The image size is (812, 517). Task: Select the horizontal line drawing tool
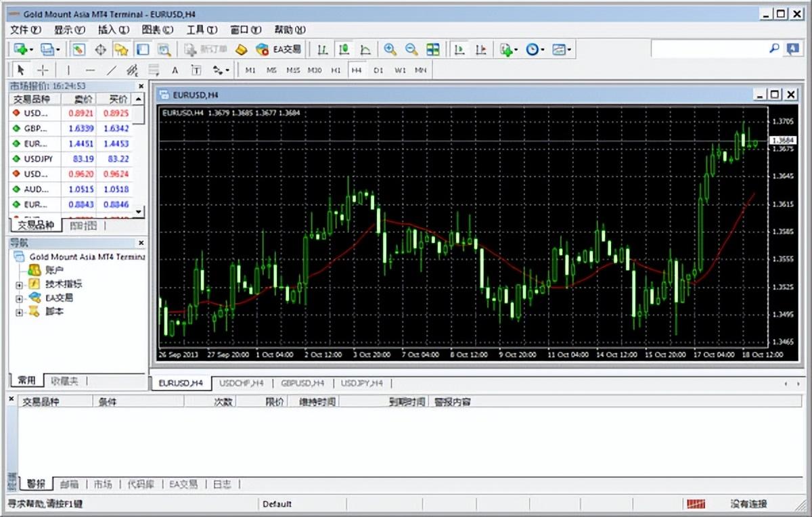90,70
